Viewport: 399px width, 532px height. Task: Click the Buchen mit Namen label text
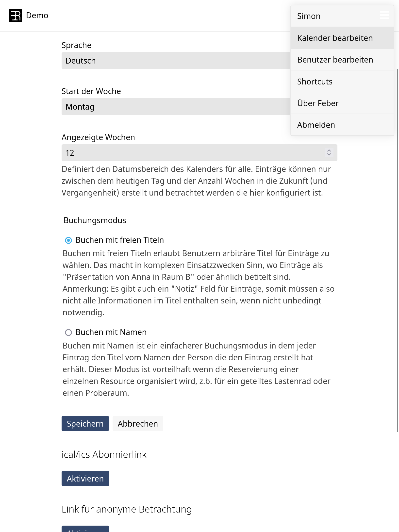pos(111,332)
